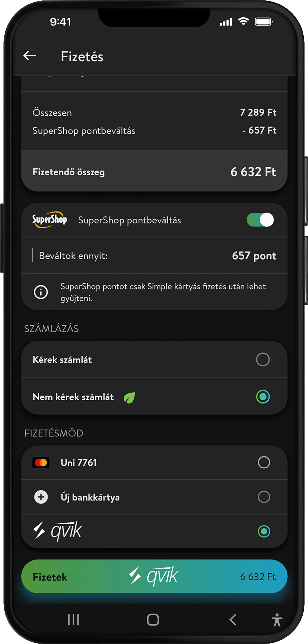Image resolution: width=308 pixels, height=644 pixels.
Task: Disable the SuperShop pontbeváltás switch
Action: [x=260, y=220]
